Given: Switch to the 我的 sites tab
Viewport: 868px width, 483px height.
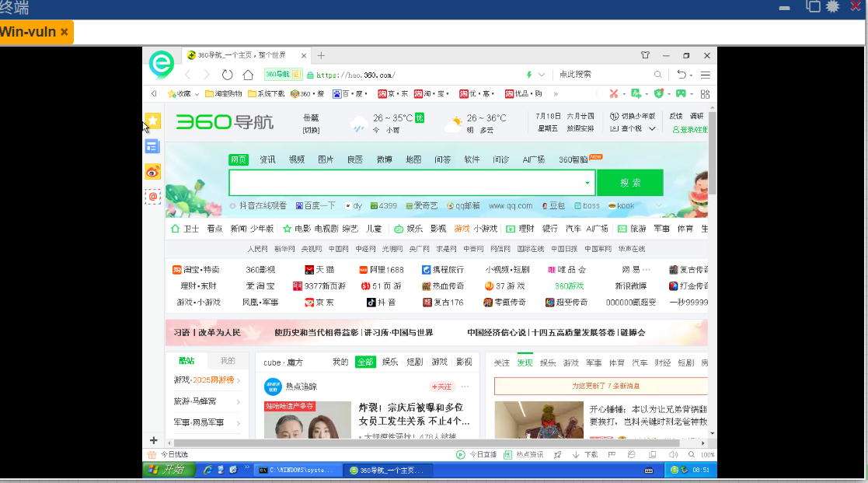Looking at the screenshot, I should (228, 361).
